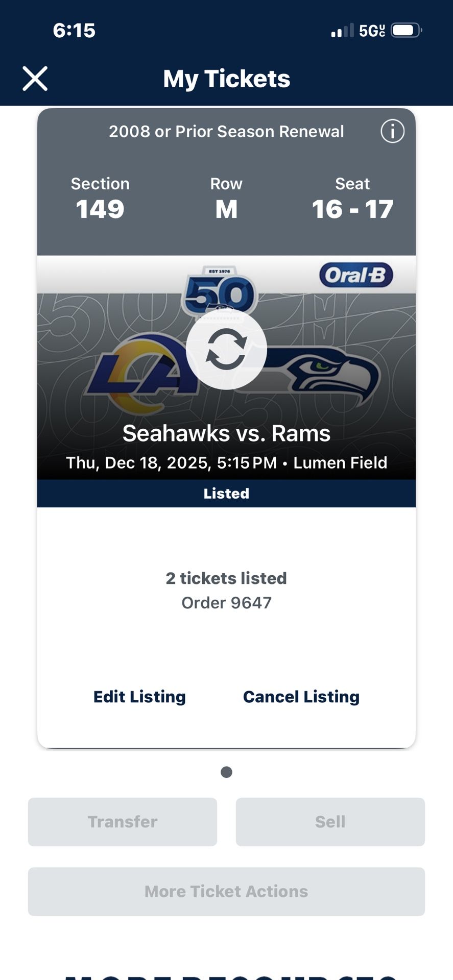Tap the Section 149 seat information
The height and width of the screenshot is (980, 453).
click(100, 199)
